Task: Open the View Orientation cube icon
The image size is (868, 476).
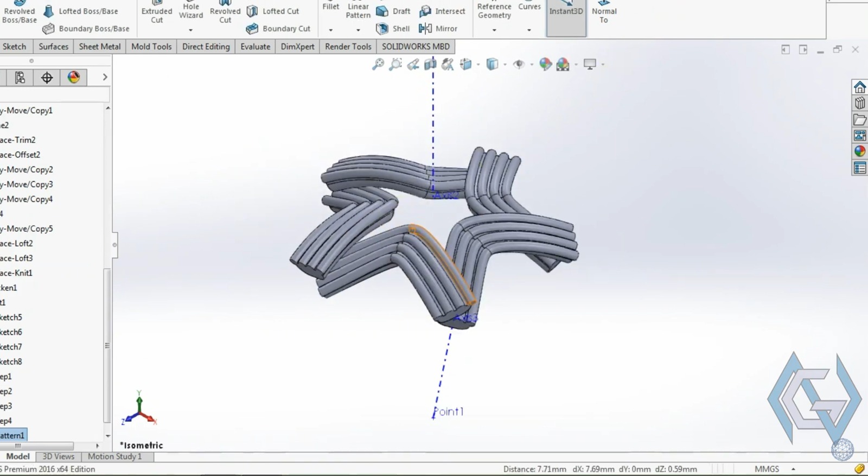Action: (466, 65)
